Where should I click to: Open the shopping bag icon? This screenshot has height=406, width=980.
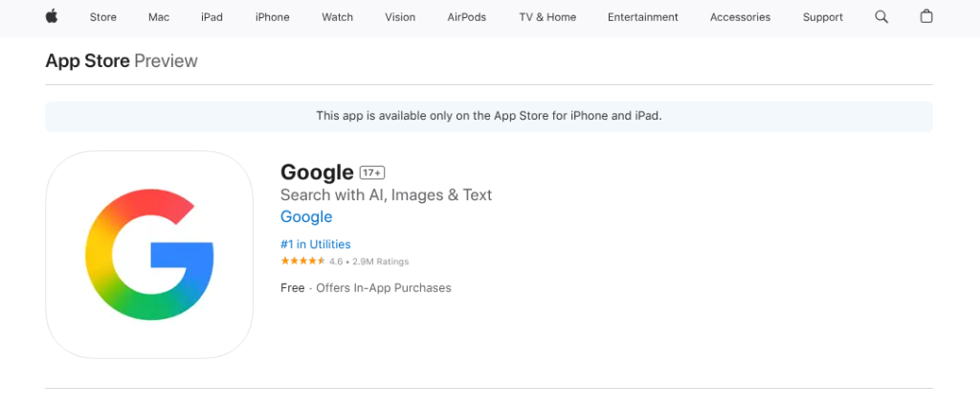926,17
